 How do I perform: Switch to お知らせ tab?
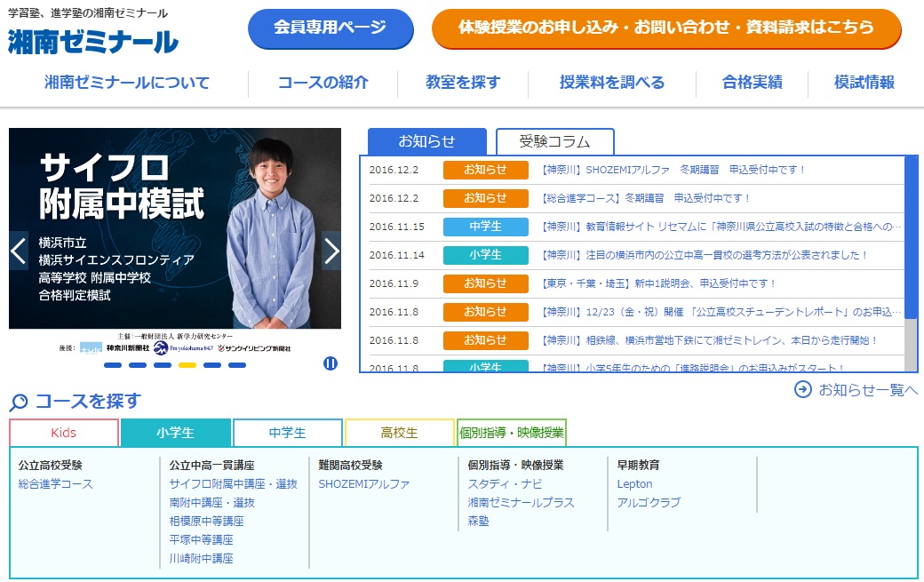pyautogui.click(x=427, y=141)
